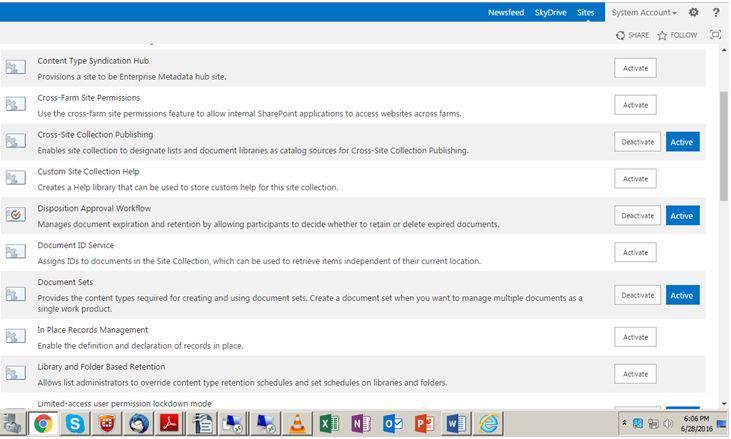This screenshot has width=731, height=439.
Task: Activate Custom Site Collection Help
Action: [635, 178]
